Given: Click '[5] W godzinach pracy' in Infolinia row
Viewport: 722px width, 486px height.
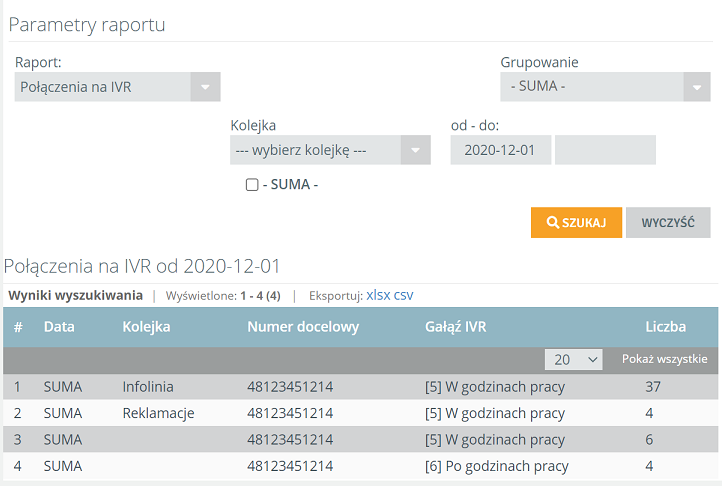Looking at the screenshot, I should click(495, 387).
